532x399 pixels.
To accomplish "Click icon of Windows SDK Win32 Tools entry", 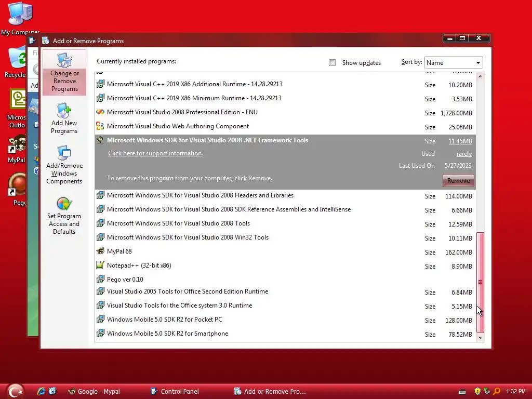I will coord(100,237).
